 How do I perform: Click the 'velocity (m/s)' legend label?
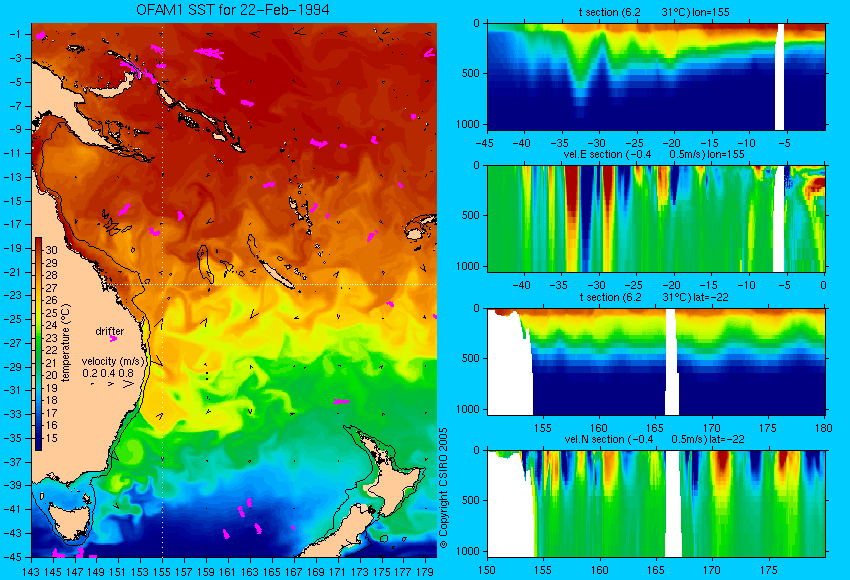[113, 361]
